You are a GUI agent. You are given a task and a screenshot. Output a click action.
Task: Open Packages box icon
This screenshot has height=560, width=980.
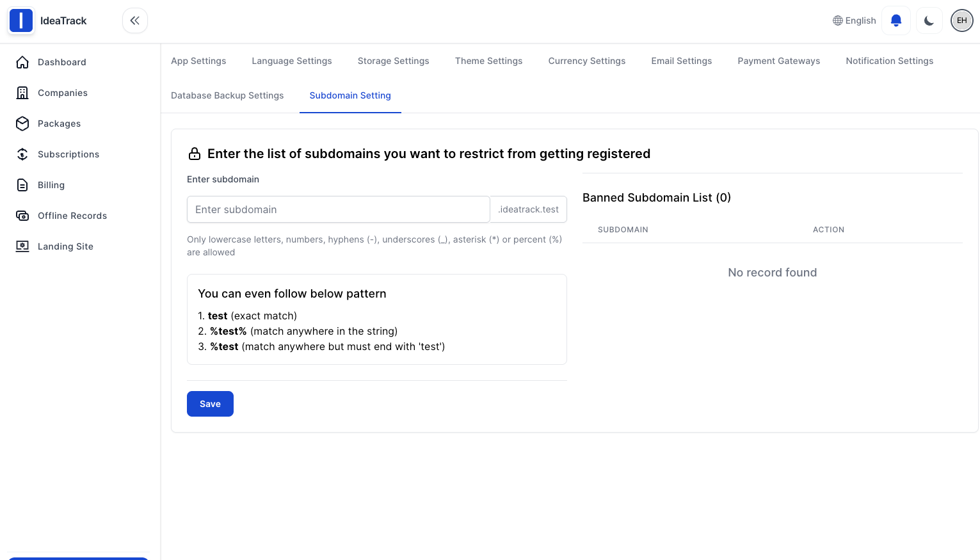(x=22, y=124)
